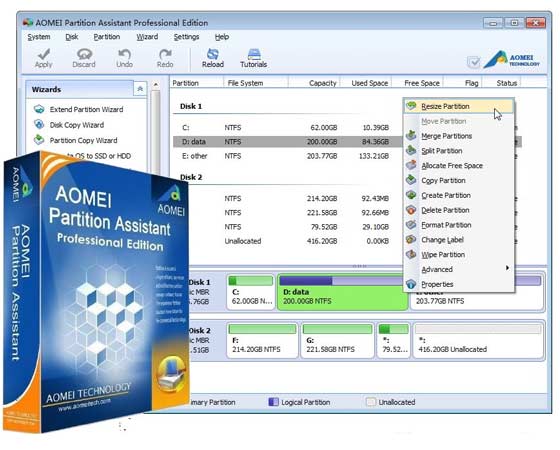Image resolution: width=560 pixels, height=450 pixels.
Task: Click the Create Partition menu icon
Action: [x=411, y=195]
